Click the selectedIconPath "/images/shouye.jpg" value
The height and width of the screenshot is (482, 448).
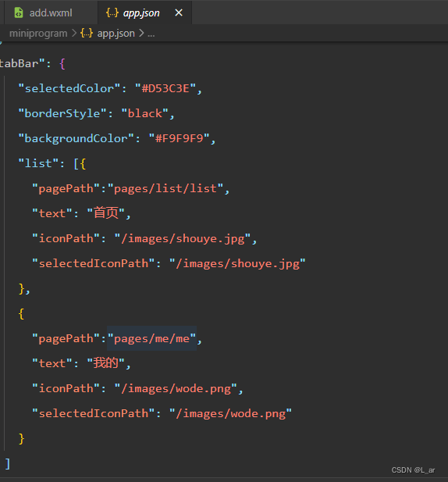point(237,263)
